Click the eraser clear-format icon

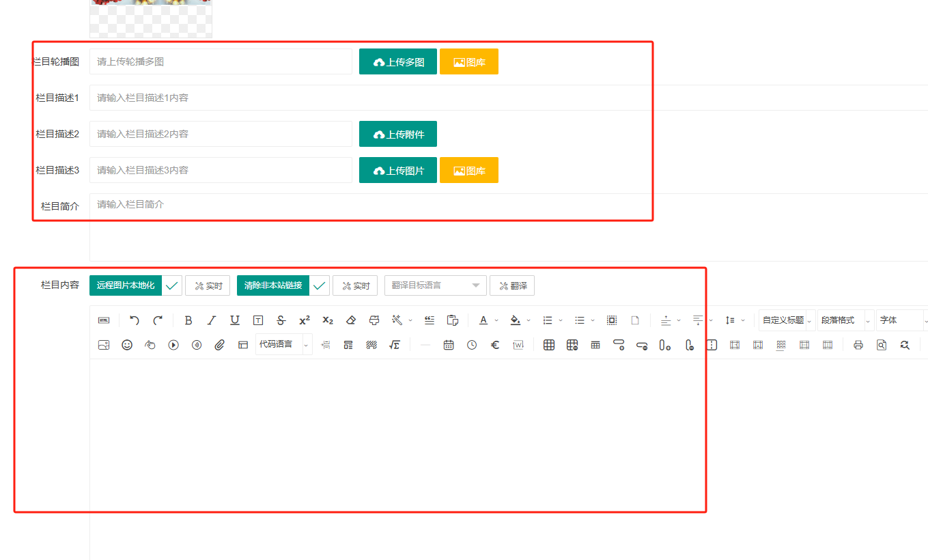(351, 320)
